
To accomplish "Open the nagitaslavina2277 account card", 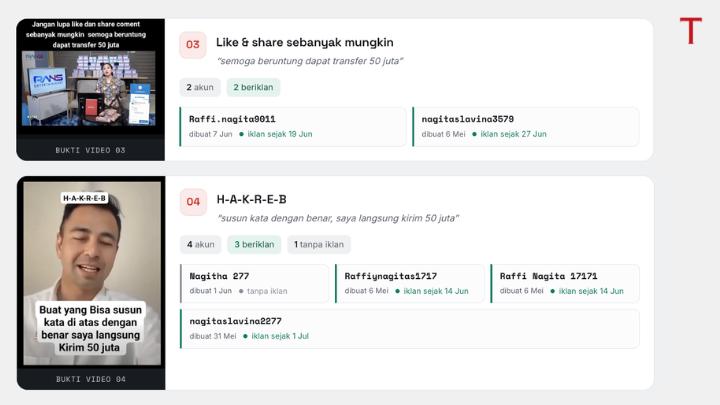I will pyautogui.click(x=410, y=328).
